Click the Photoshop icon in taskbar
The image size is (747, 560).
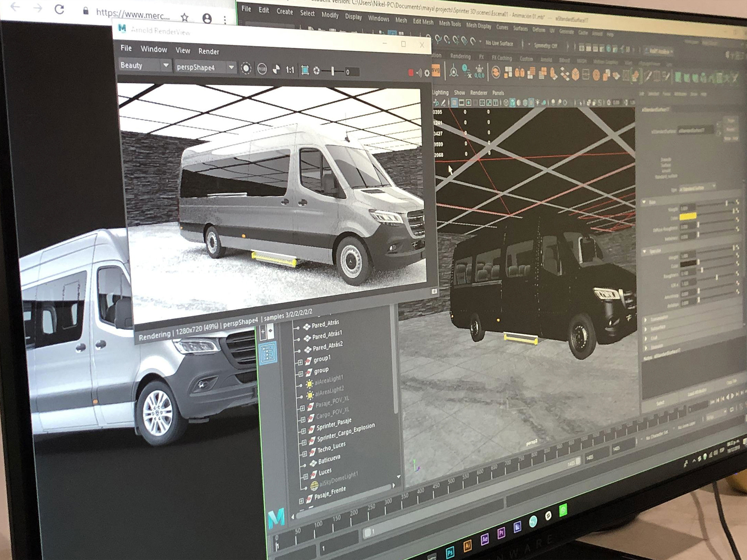click(x=450, y=553)
